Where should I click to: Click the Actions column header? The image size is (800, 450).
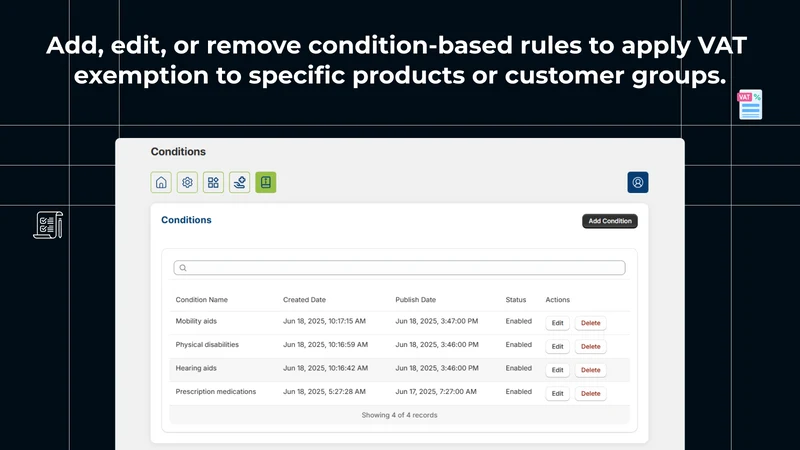pyautogui.click(x=557, y=299)
